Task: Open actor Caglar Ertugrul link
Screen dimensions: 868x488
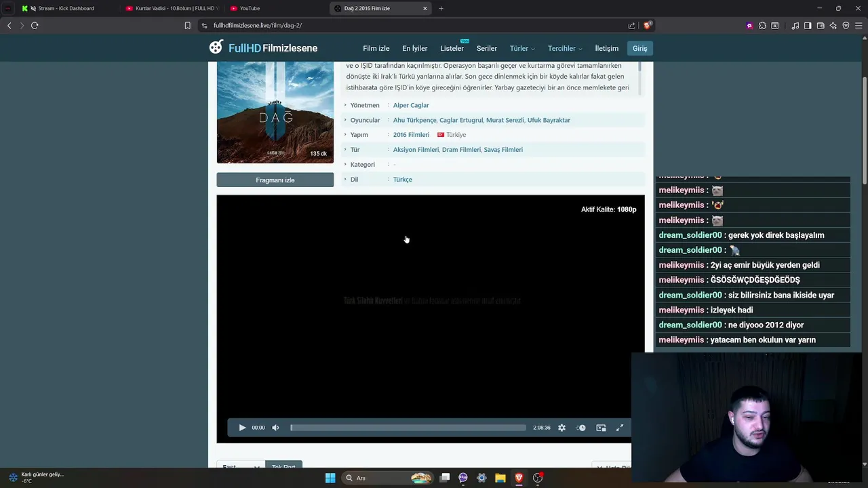Action: pos(461,120)
